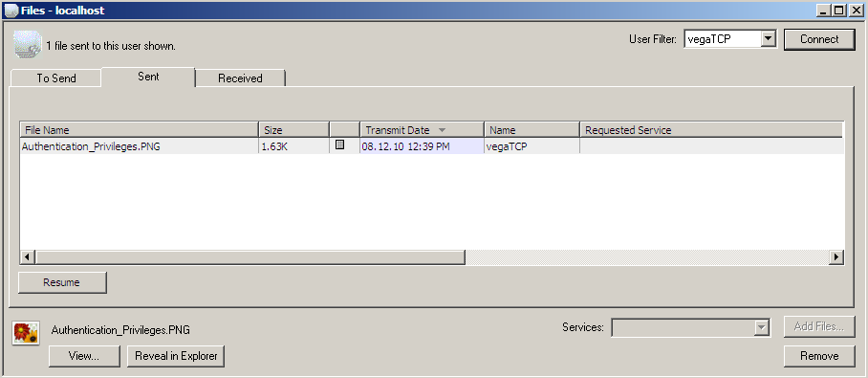Click the document icon in the Authentication_Privileges row
868x378 pixels.
coord(340,145)
